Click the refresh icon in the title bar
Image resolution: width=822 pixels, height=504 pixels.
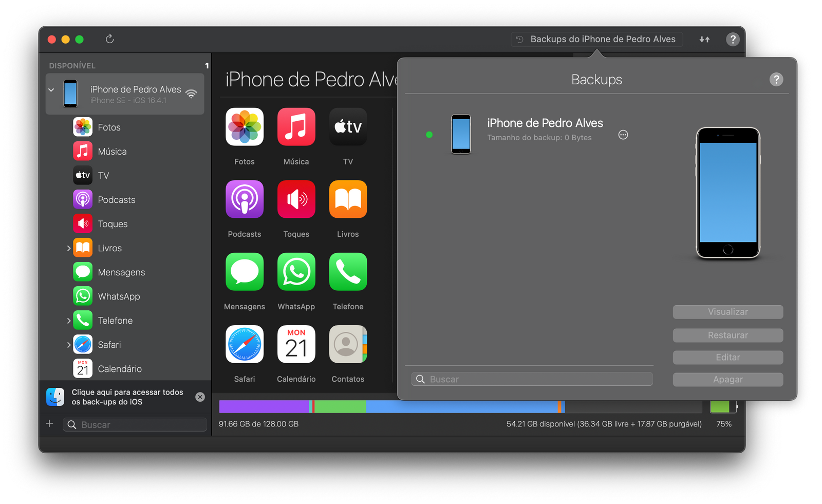pyautogui.click(x=109, y=39)
